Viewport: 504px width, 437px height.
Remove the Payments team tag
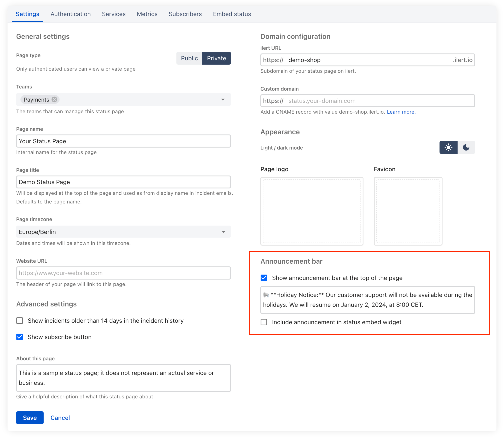tap(55, 100)
